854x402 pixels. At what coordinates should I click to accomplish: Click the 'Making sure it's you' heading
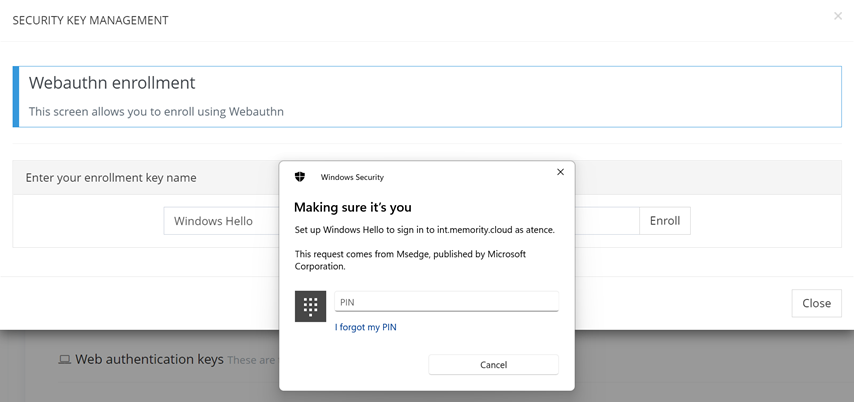(352, 207)
